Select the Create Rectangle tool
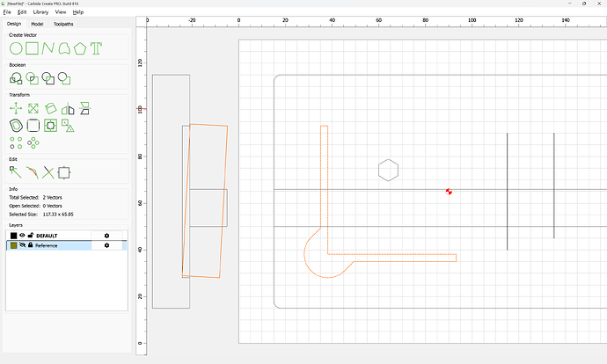This screenshot has height=364, width=607. click(x=33, y=48)
